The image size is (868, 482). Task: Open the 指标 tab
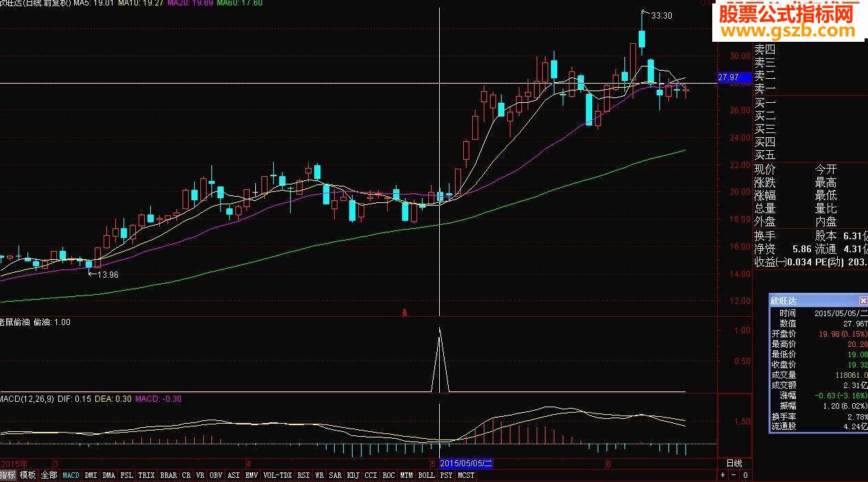(8, 475)
